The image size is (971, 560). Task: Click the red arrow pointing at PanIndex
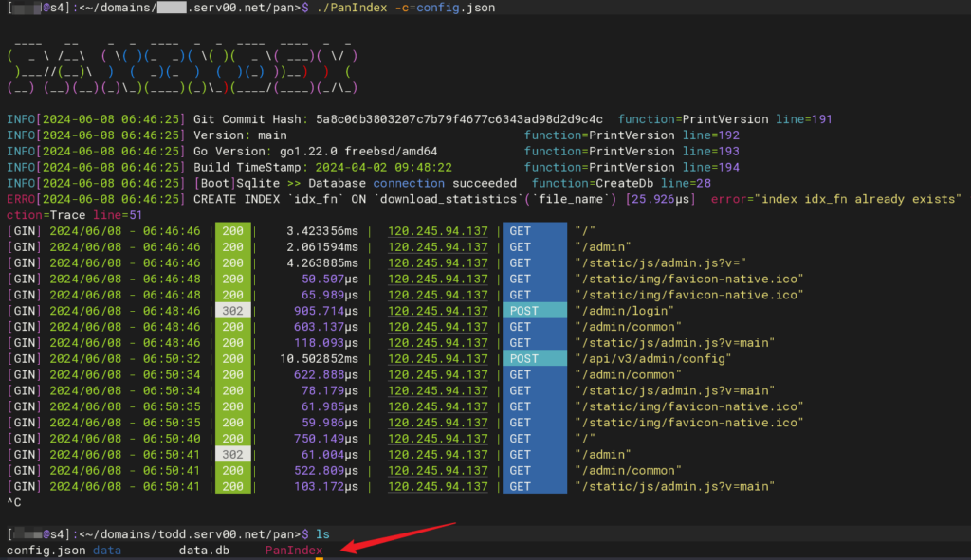point(398,535)
